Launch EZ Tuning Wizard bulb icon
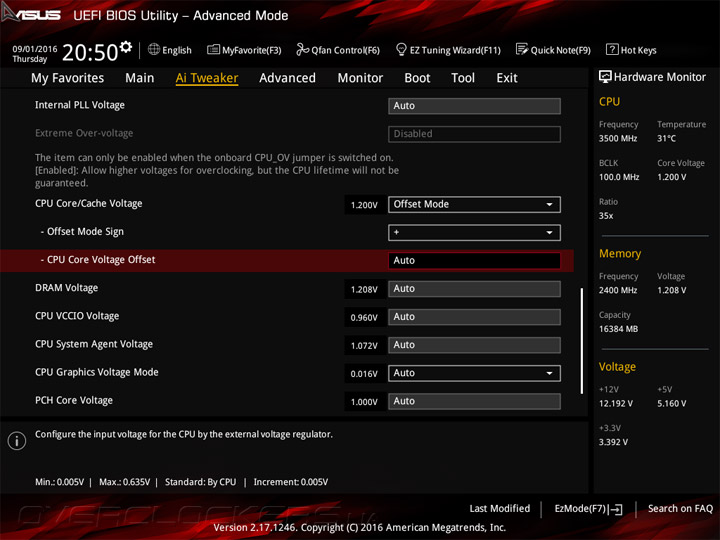The image size is (720, 540). click(401, 49)
